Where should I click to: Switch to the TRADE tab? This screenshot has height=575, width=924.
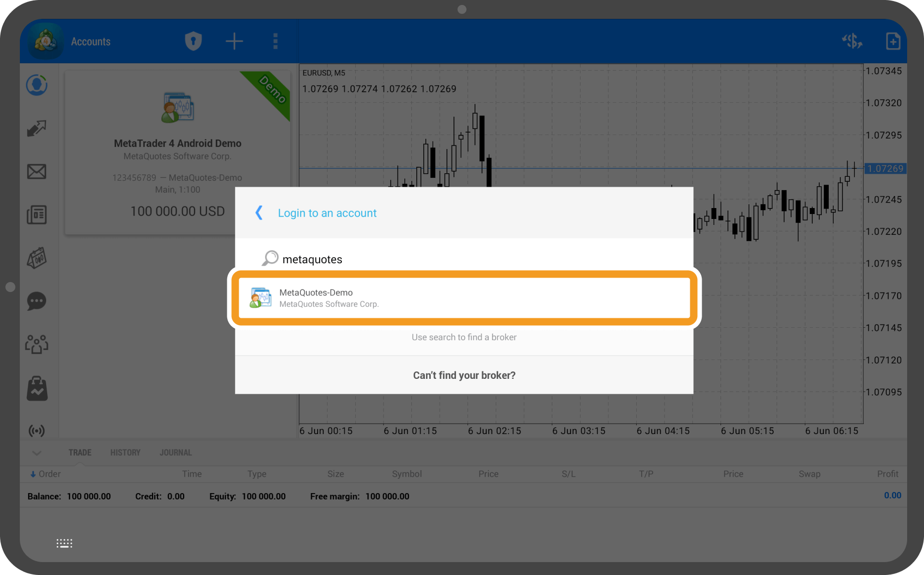(x=80, y=452)
